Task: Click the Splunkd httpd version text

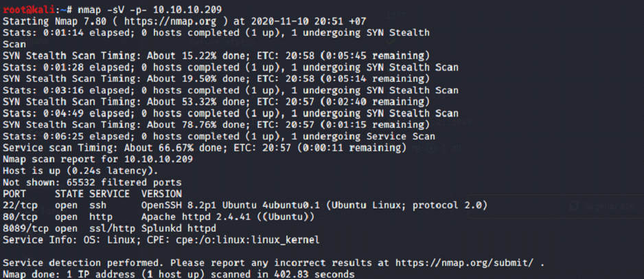Action: coord(179,228)
